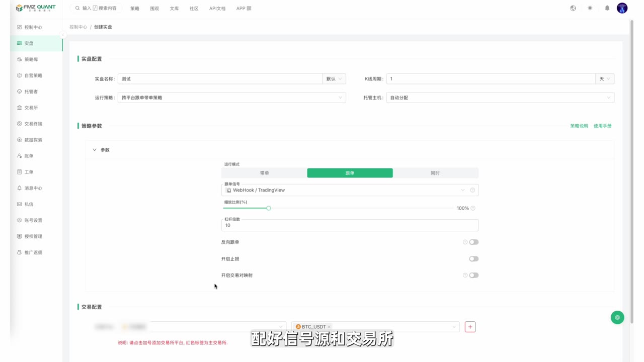Click the 数据探索 sidebar icon
This screenshot has height=362, width=644.
20,140
